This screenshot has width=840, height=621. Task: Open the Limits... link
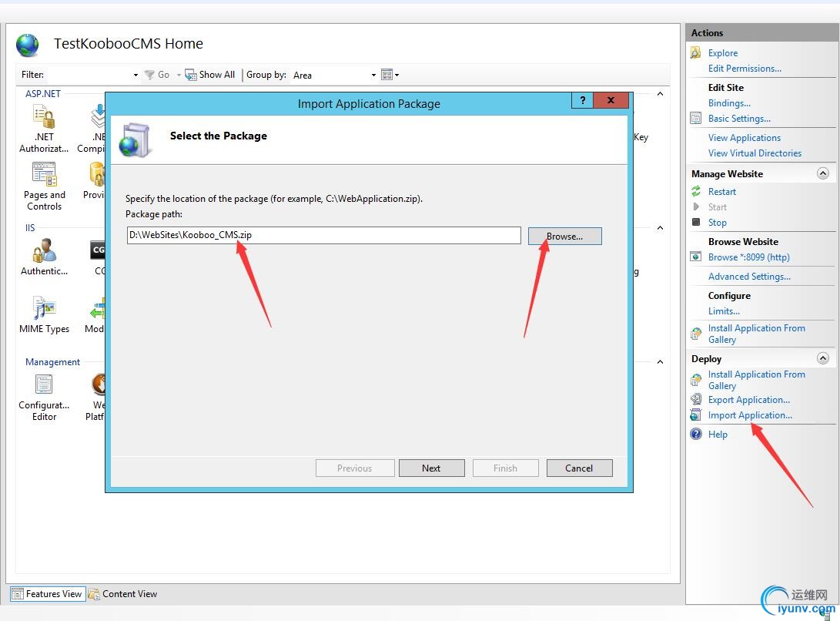point(724,311)
